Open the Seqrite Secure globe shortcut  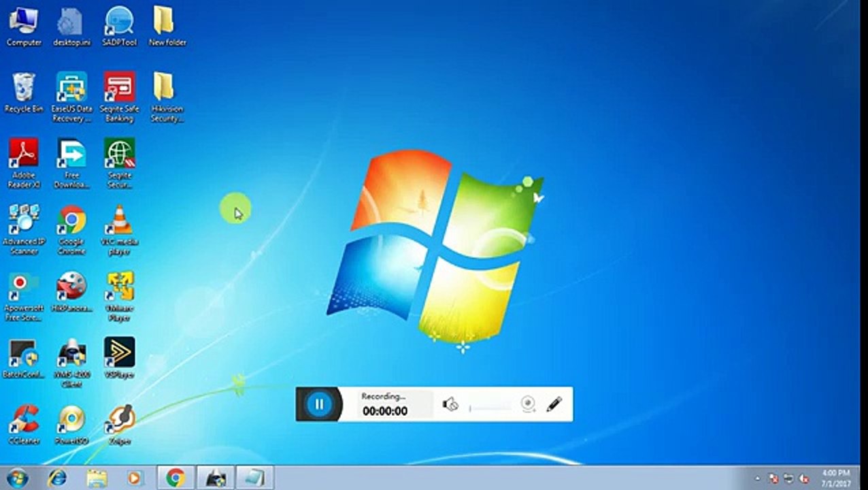[x=120, y=163]
